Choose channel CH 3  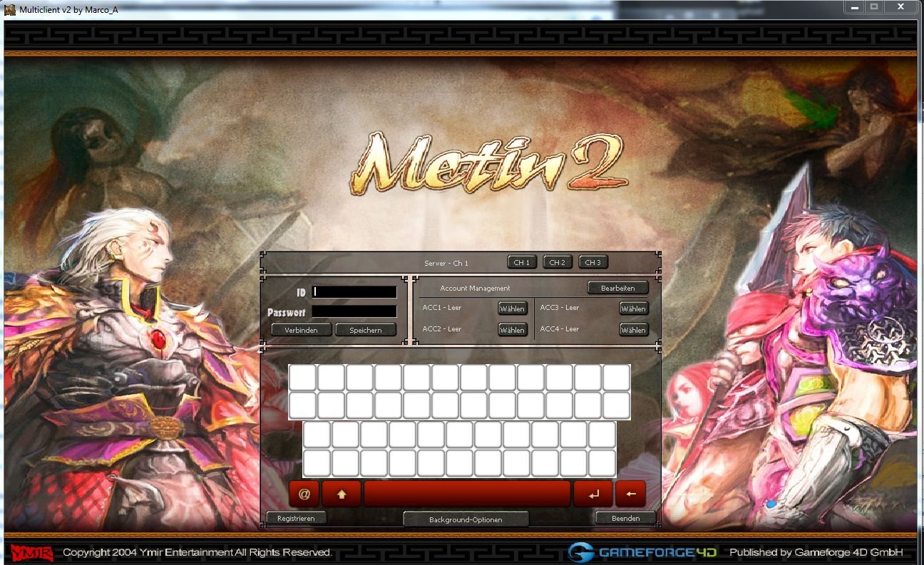[593, 262]
